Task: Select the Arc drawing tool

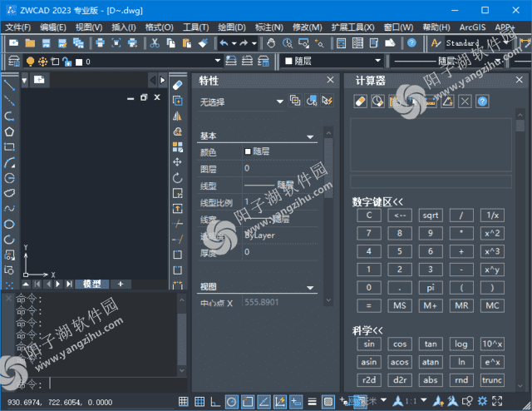Action: pyautogui.click(x=9, y=162)
